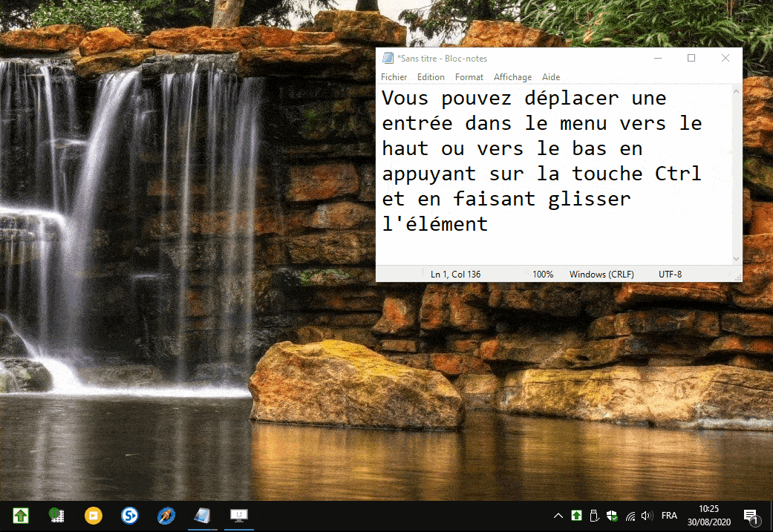Click the volume speaker tray icon
The height and width of the screenshot is (532, 773).
point(648,516)
